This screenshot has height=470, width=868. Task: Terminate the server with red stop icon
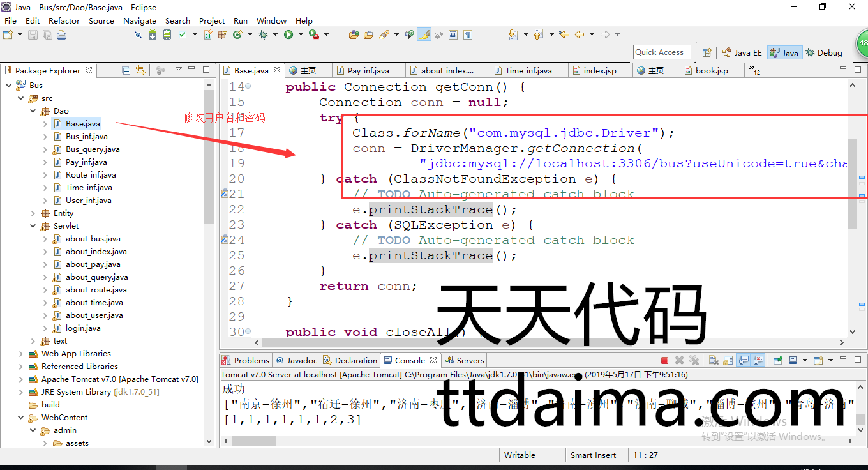click(x=664, y=361)
